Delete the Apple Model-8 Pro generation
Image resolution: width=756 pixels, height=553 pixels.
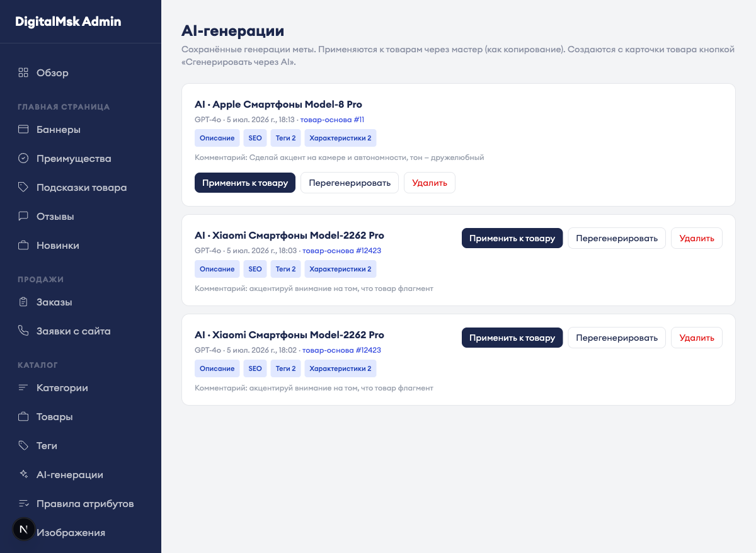tap(430, 183)
